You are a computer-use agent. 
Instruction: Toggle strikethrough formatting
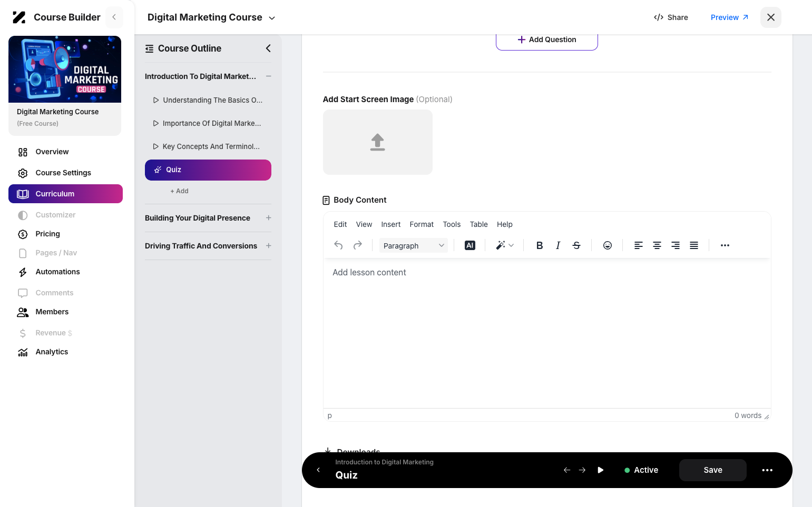576,245
